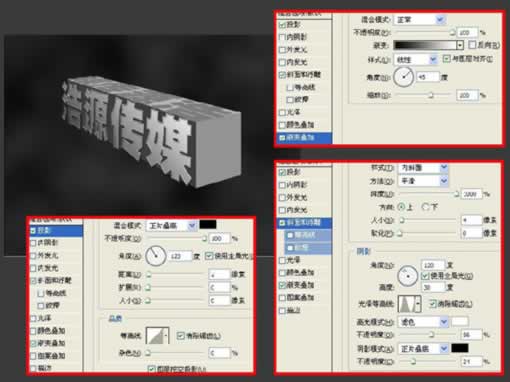Toggle the 反向 reverse gradient checkbox
The image size is (510, 382).
point(472,44)
